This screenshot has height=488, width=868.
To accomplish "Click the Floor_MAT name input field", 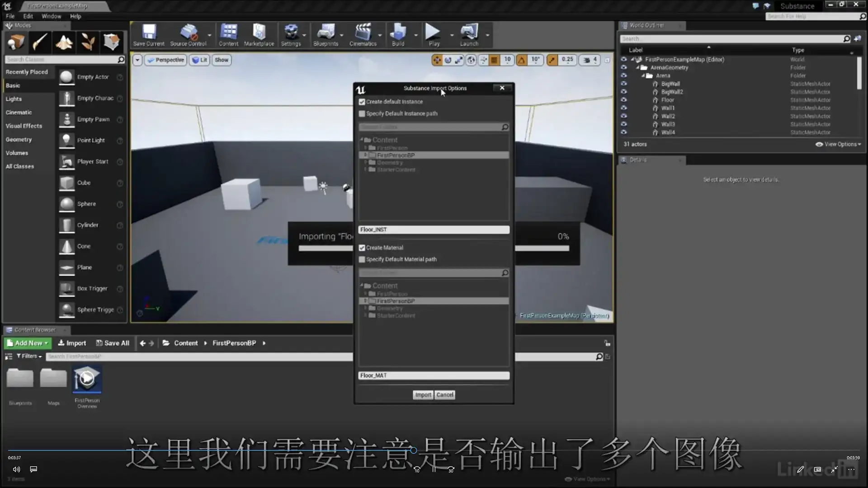I will (x=433, y=375).
